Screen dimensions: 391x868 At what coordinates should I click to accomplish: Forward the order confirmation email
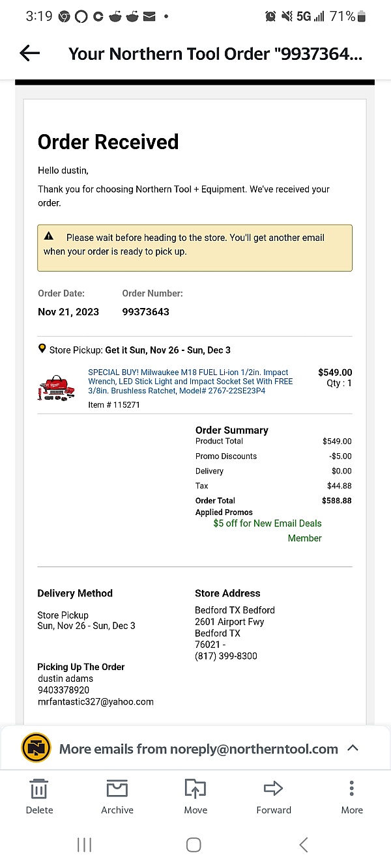[x=274, y=796]
